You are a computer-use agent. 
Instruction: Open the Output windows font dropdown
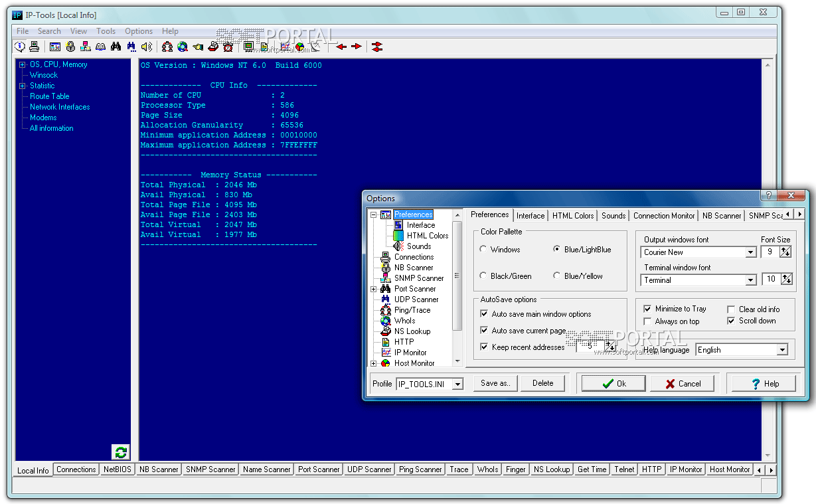click(750, 252)
